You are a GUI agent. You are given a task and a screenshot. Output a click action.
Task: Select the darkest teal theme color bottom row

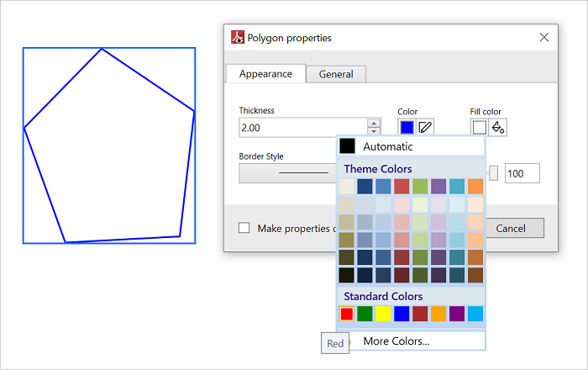[x=457, y=275]
